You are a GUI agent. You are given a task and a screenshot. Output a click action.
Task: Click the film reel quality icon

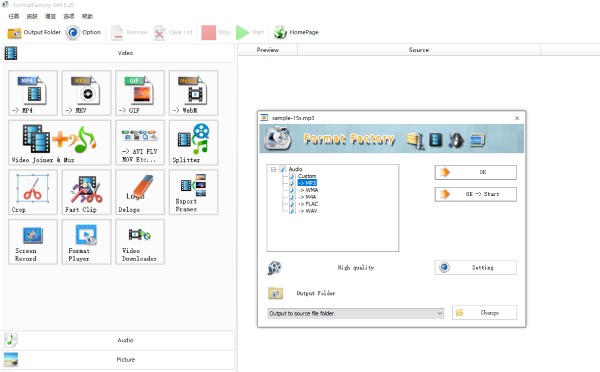pos(274,268)
